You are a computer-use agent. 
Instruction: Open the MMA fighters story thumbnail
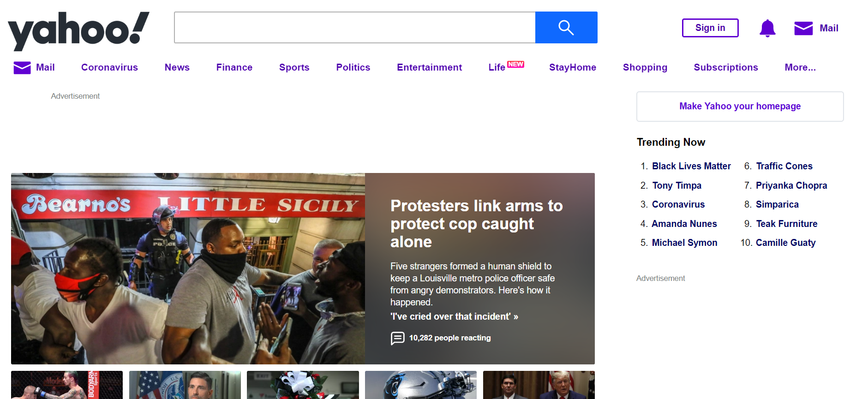[67, 385]
